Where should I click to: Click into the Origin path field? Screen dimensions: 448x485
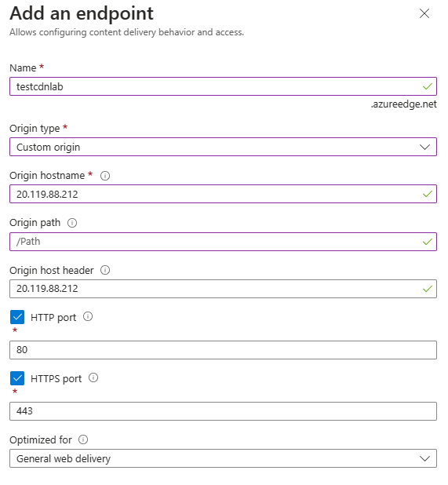(x=223, y=242)
